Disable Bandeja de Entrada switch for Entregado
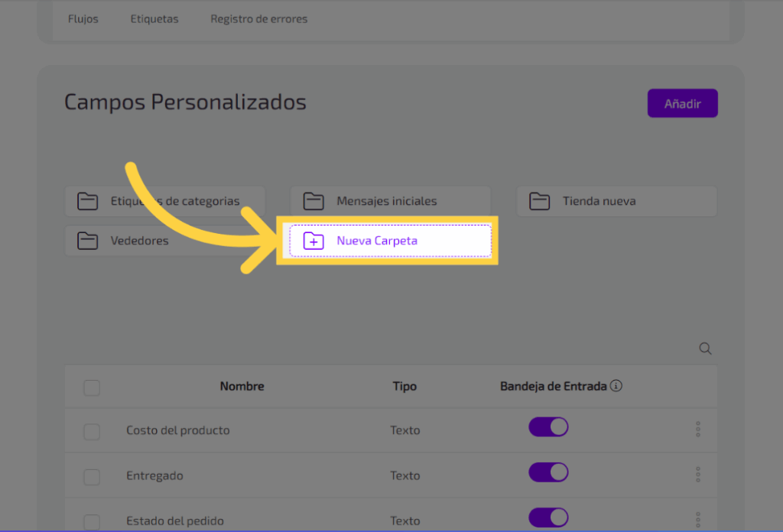Image resolution: width=783 pixels, height=532 pixels. click(548, 472)
